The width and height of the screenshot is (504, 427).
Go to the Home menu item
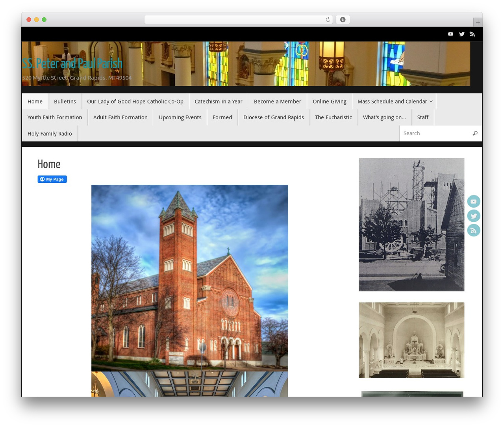tap(35, 102)
